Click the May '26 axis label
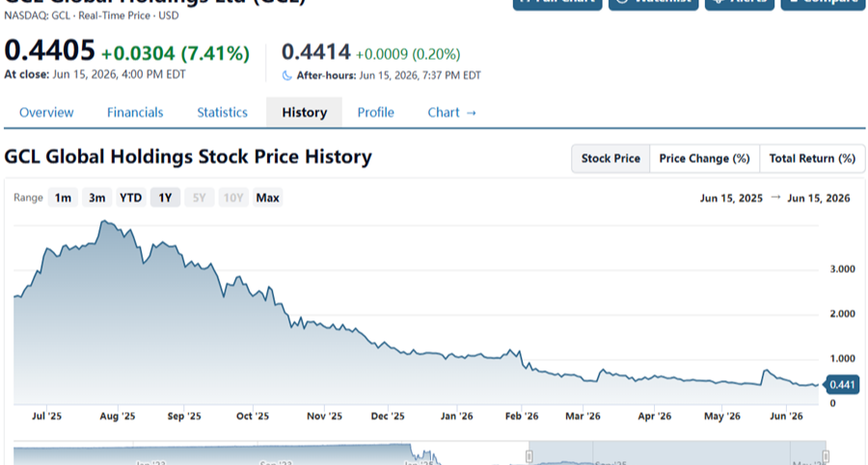This screenshot has height=465, width=868. (x=721, y=417)
